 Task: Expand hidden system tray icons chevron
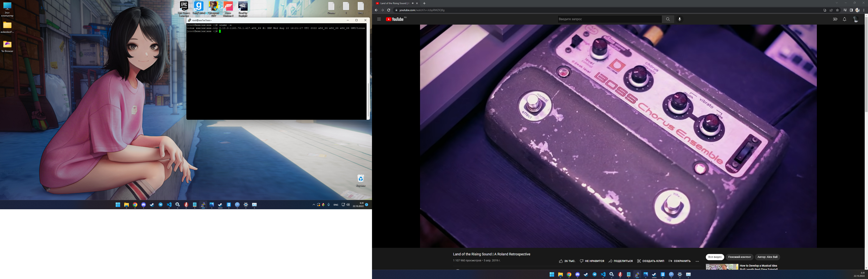(314, 205)
